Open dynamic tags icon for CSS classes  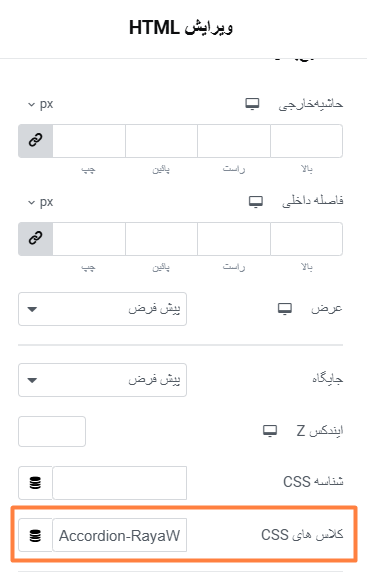click(x=35, y=535)
